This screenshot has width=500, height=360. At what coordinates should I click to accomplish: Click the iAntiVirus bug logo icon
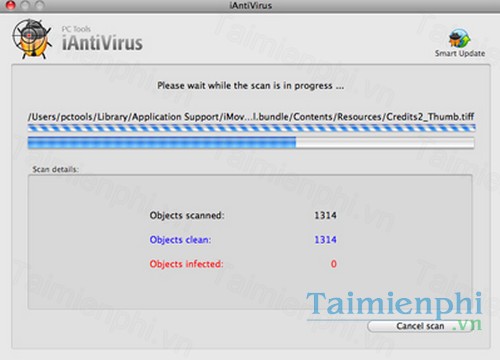(x=32, y=39)
